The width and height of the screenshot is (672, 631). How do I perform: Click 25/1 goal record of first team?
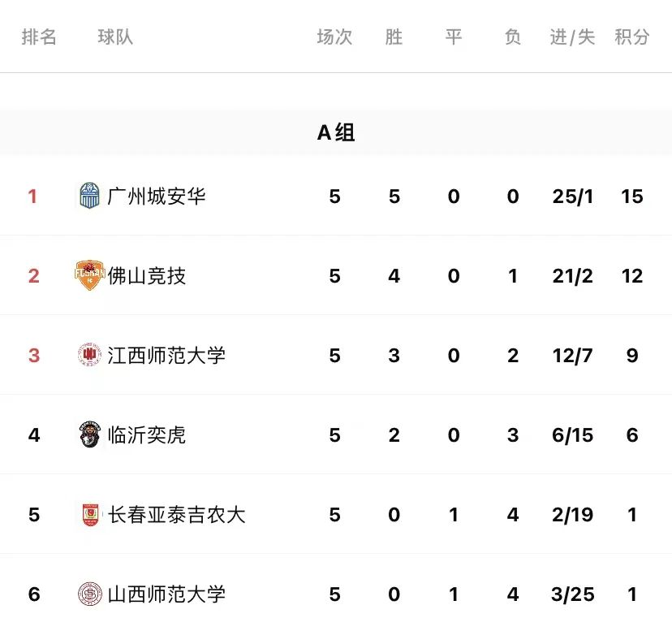coord(572,197)
